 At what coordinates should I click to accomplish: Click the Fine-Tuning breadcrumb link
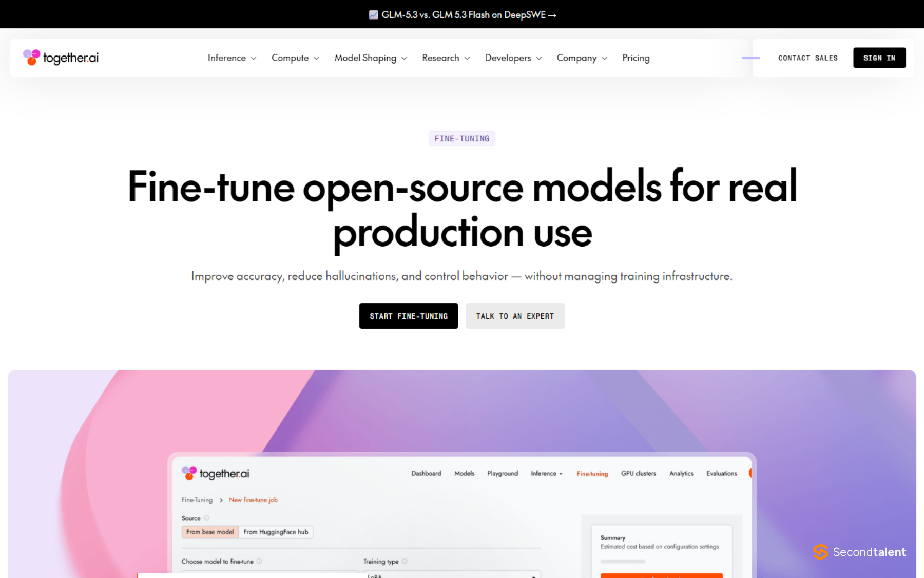197,500
